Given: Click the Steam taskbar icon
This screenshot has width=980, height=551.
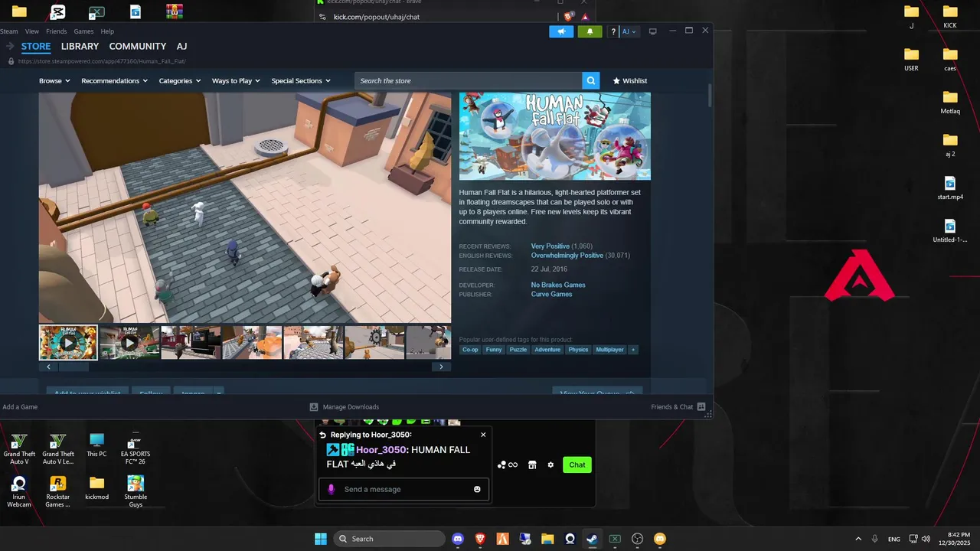Looking at the screenshot, I should click(592, 539).
